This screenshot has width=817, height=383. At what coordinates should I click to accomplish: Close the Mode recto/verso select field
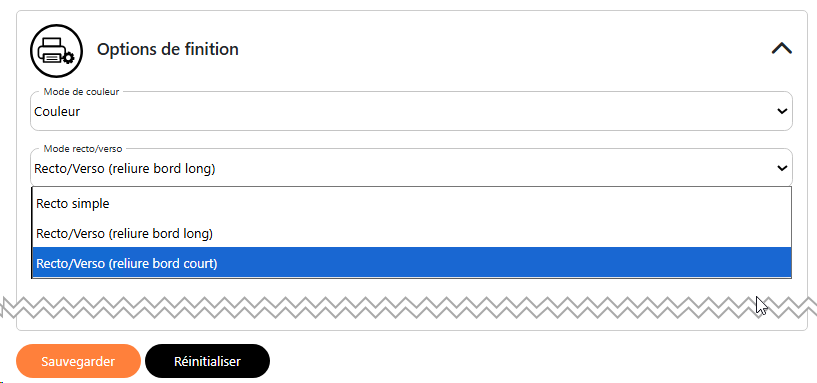[x=411, y=168]
